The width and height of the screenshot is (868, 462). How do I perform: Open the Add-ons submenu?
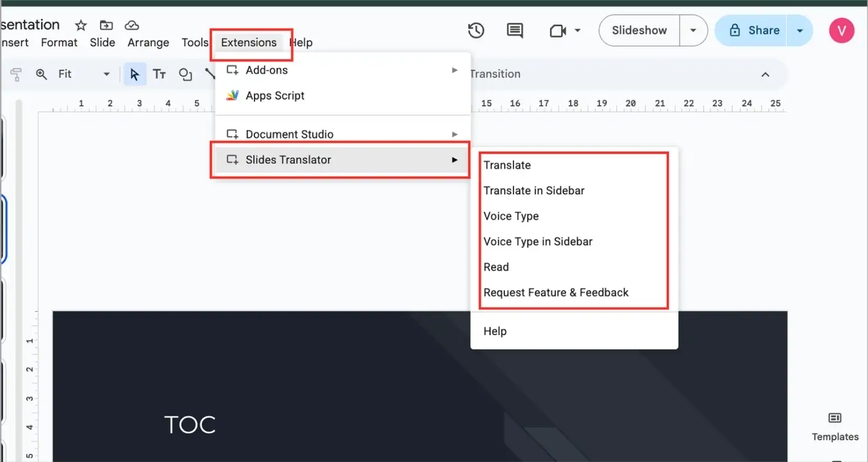(x=342, y=70)
